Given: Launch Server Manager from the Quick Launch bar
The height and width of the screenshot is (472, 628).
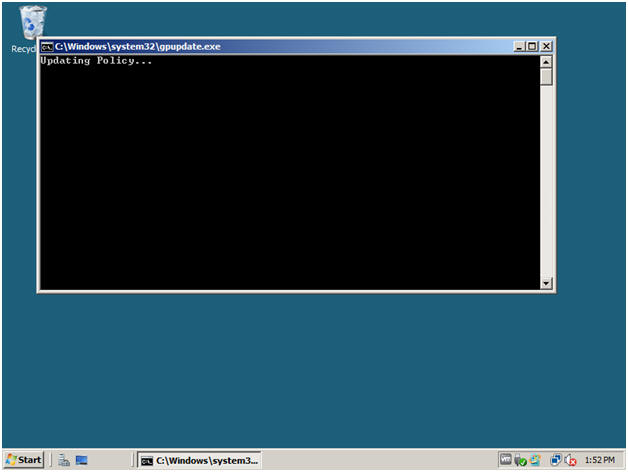Looking at the screenshot, I should click(64, 460).
